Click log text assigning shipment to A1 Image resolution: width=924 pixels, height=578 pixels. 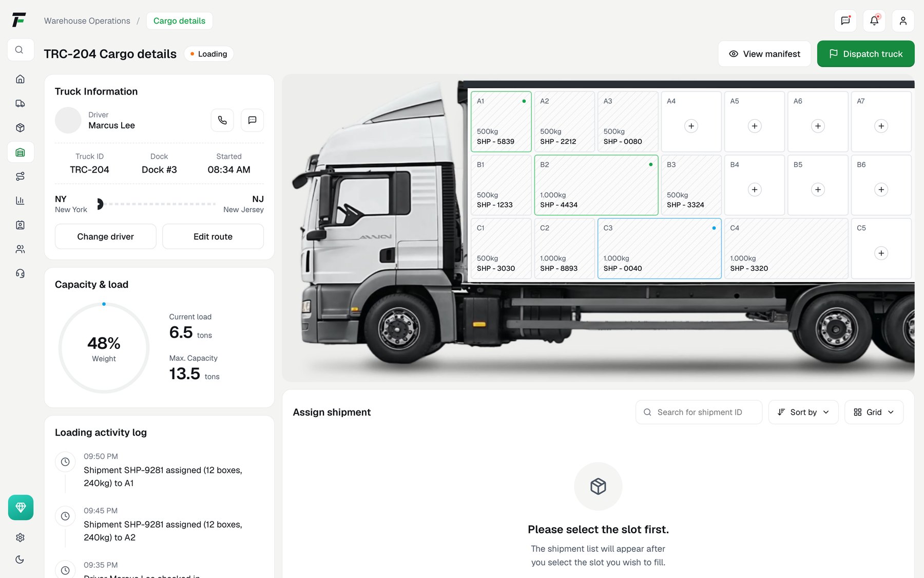(163, 477)
